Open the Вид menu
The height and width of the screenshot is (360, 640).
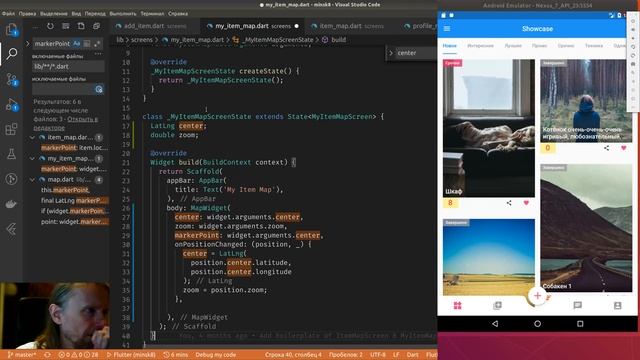click(x=76, y=13)
